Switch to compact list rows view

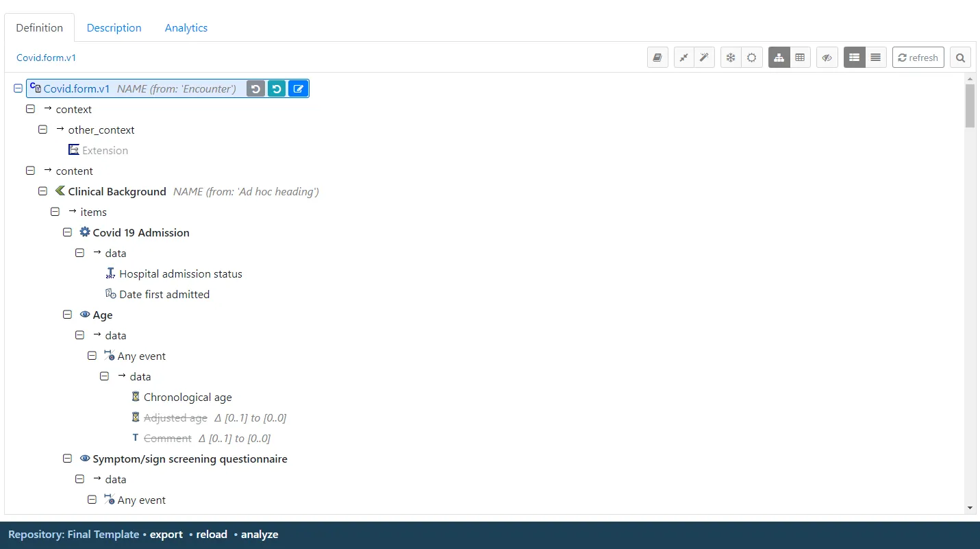[875, 58]
